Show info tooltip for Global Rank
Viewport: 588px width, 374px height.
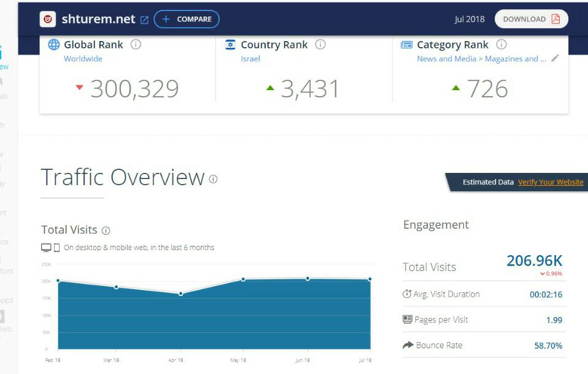pos(136,45)
